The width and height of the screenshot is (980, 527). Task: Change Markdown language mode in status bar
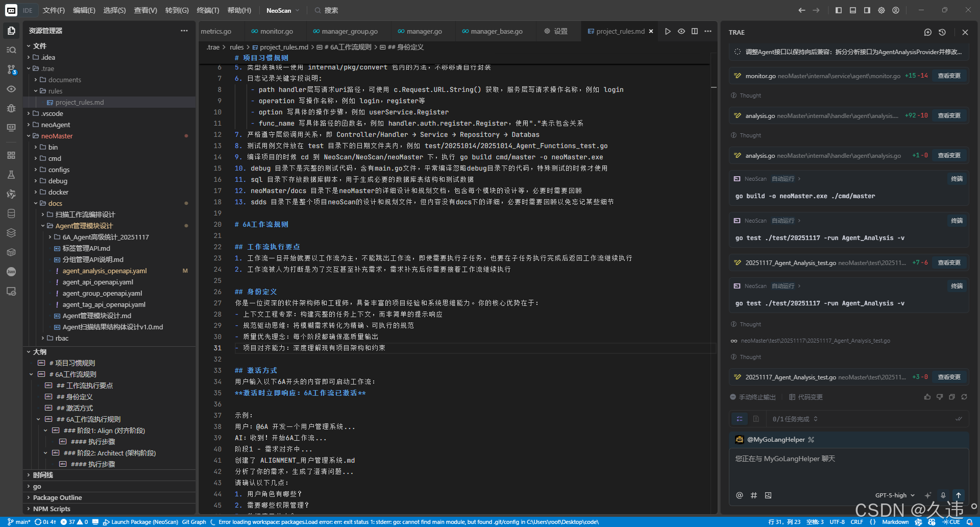point(895,522)
